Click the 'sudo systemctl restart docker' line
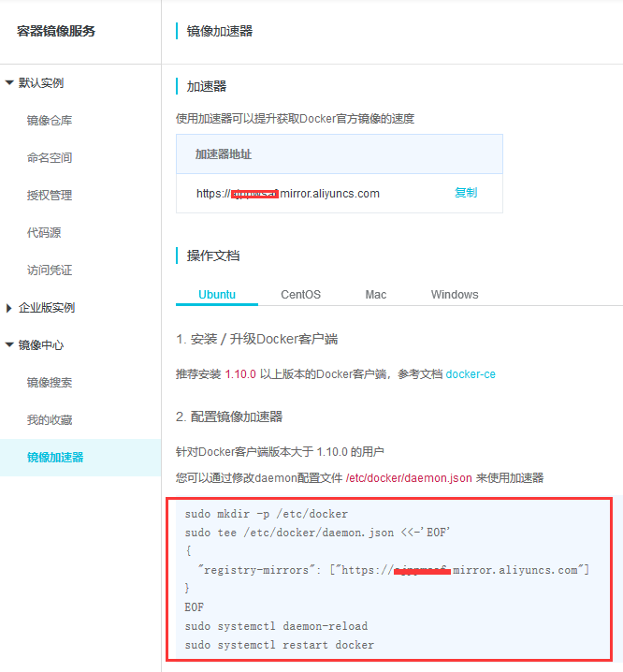 point(280,645)
